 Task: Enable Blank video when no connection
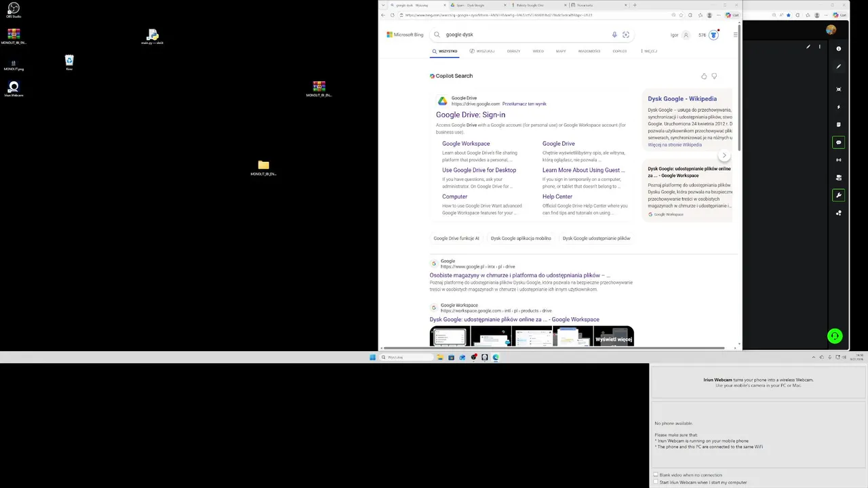(x=656, y=475)
